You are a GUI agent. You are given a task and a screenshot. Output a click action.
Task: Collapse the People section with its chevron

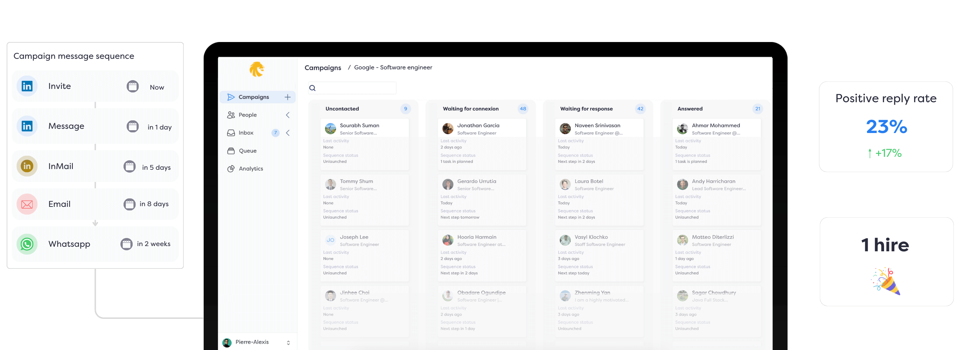[288, 114]
